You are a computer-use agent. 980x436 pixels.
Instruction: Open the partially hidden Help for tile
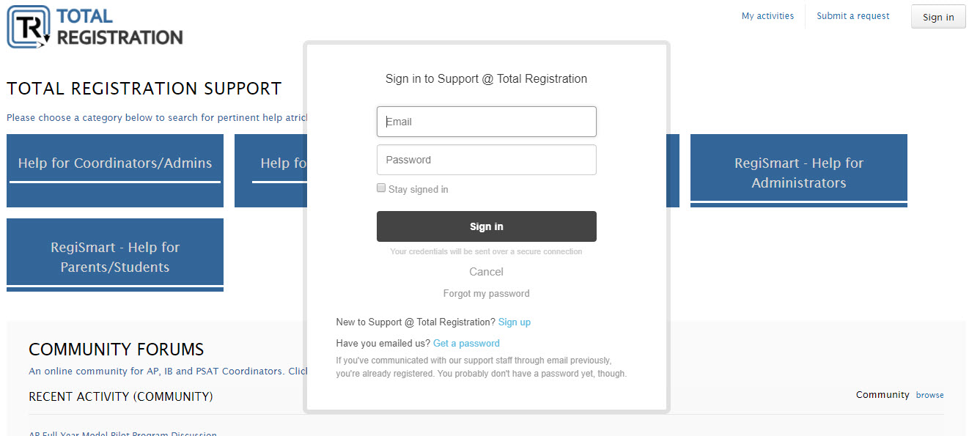click(x=270, y=171)
